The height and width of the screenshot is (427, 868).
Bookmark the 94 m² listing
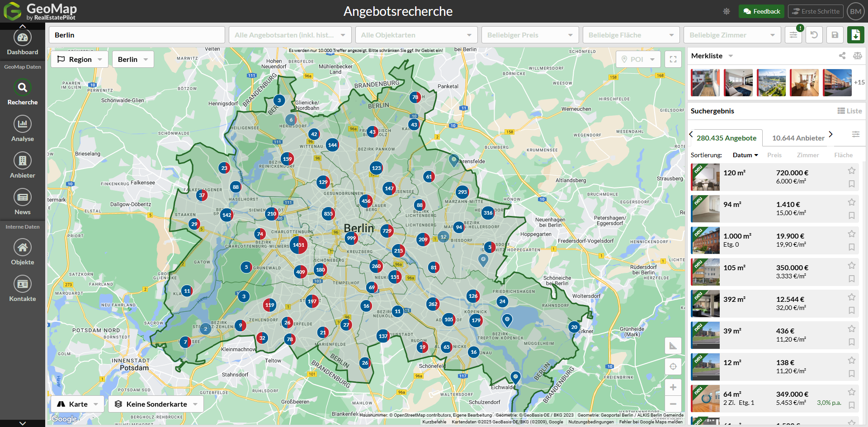tap(851, 216)
